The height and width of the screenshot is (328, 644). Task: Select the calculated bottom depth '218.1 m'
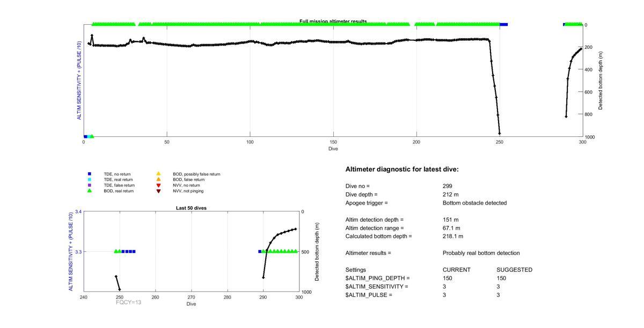point(454,236)
